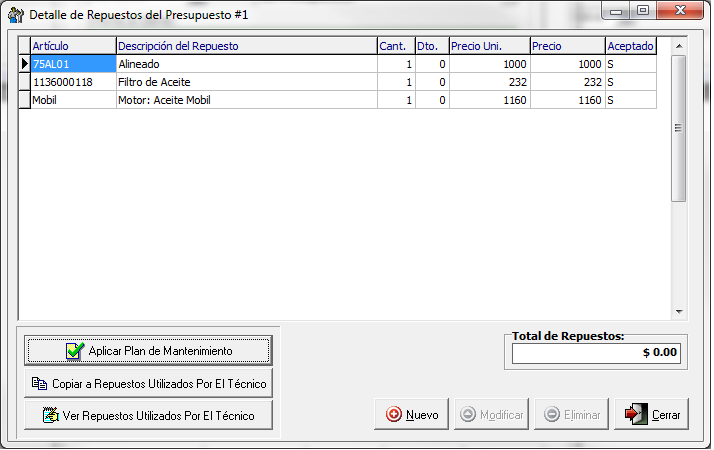Select the Motor: Aceite Mobil cell
The width and height of the screenshot is (714, 450).
point(245,100)
